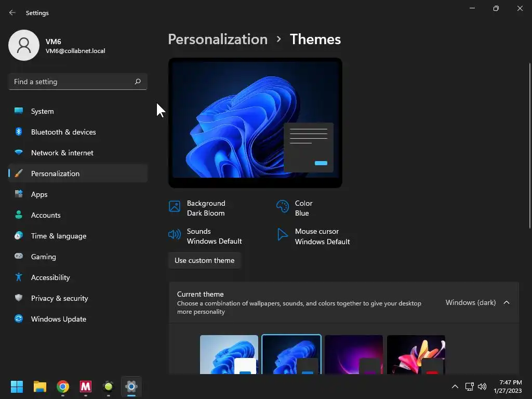Click the vertical scrollbar on the right
The height and width of the screenshot is (399, 532).
[x=529, y=146]
